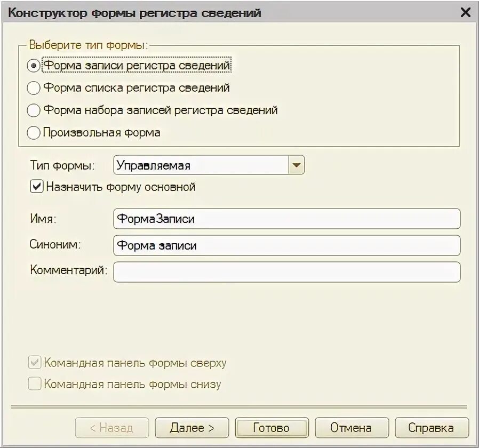Cancel via the 'Отмена' button
The image size is (479, 448).
[x=352, y=428]
